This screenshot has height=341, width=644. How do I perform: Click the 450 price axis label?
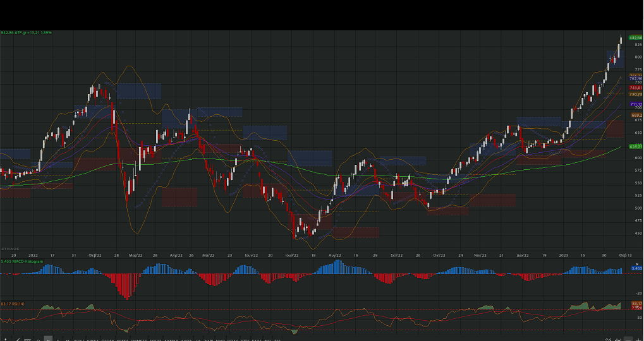pyautogui.click(x=638, y=233)
